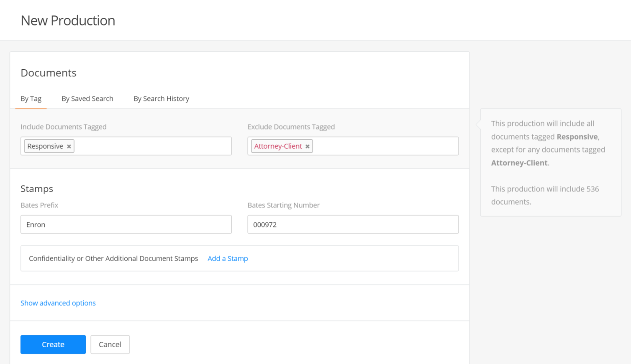Click inside the Enron prefix text box
Viewport: 631px width, 364px height.
pos(126,224)
